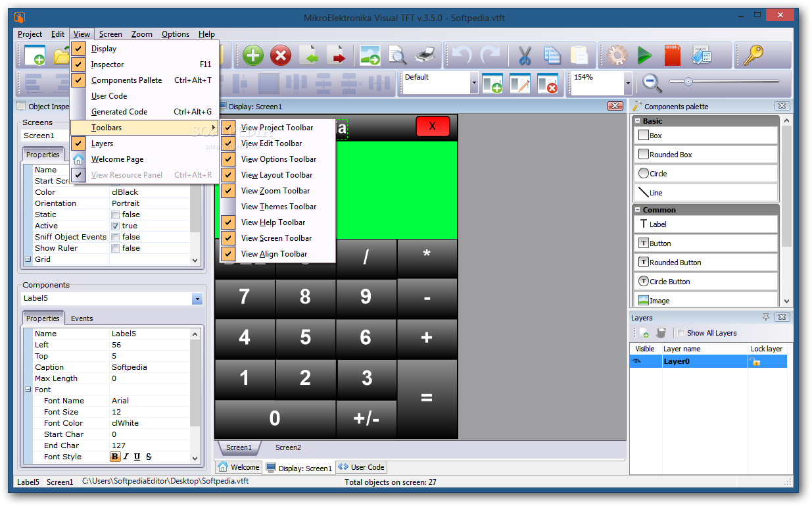Select Generated Code in View menu
812x506 pixels.
point(144,112)
